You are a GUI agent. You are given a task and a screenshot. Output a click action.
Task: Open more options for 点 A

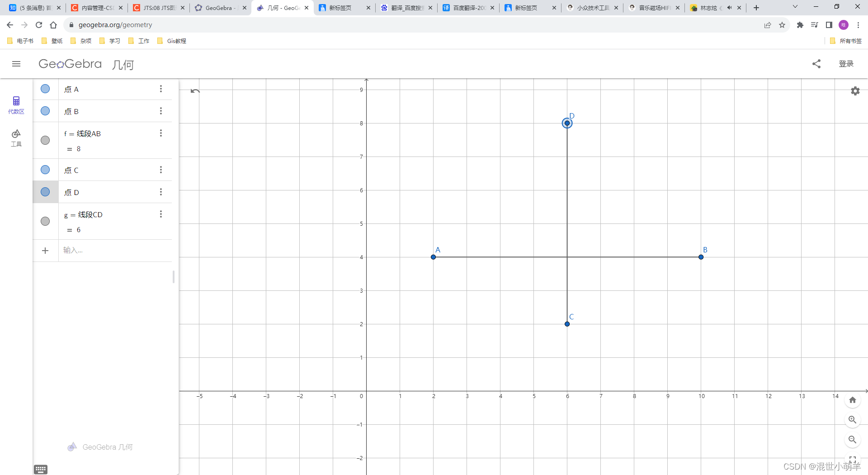click(x=161, y=89)
